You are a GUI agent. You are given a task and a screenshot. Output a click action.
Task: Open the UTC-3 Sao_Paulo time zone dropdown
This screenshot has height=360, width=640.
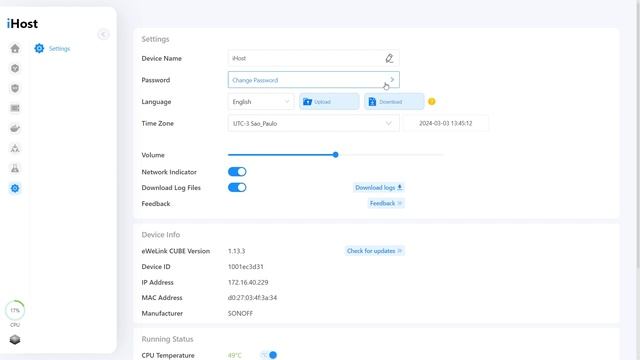313,123
